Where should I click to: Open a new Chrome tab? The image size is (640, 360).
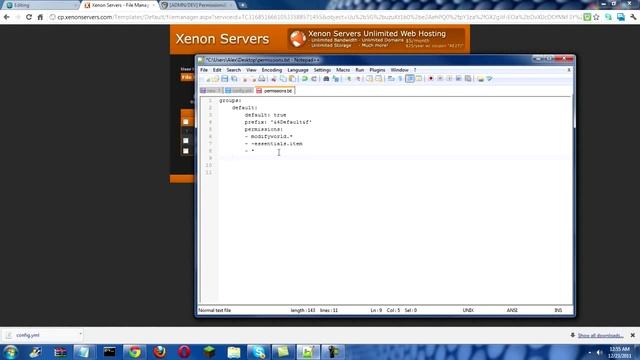[242, 5]
